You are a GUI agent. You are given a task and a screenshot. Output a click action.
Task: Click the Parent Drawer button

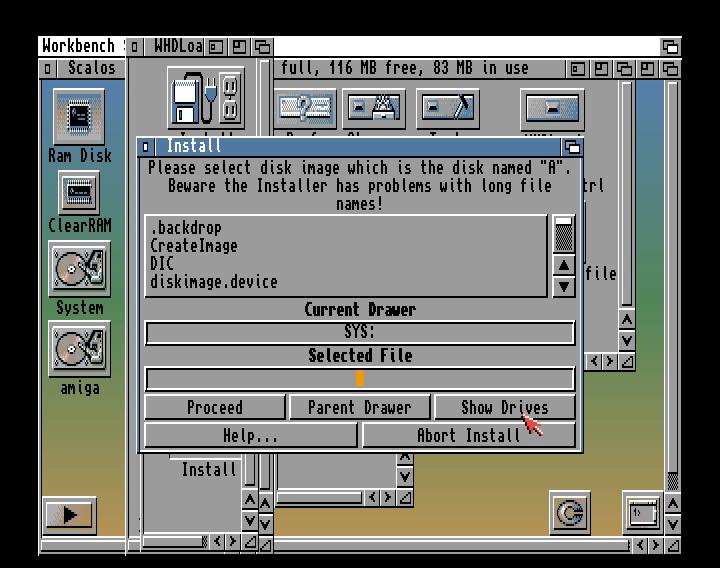pyautogui.click(x=359, y=407)
